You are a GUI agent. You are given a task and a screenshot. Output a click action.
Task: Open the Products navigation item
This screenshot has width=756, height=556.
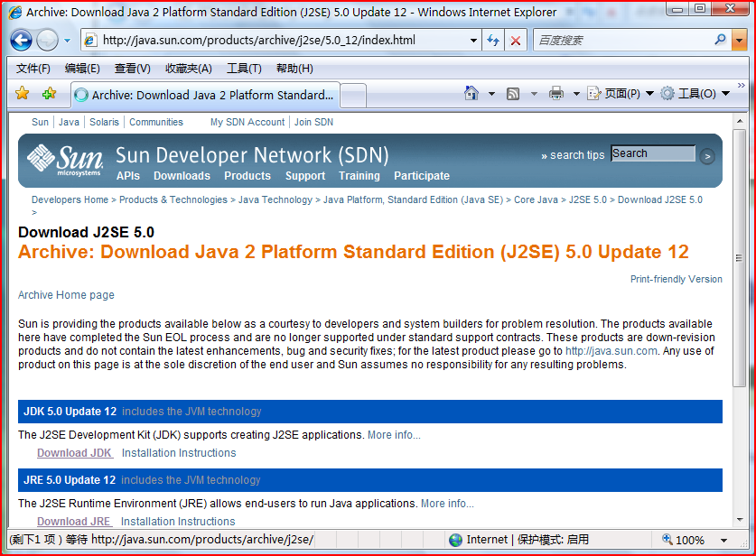[247, 176]
